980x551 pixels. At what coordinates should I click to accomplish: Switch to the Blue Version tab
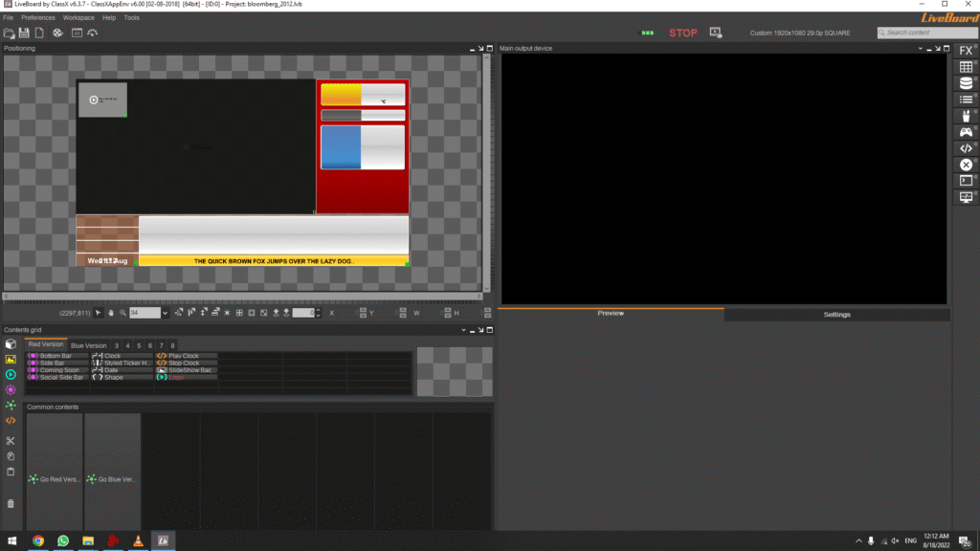click(88, 345)
